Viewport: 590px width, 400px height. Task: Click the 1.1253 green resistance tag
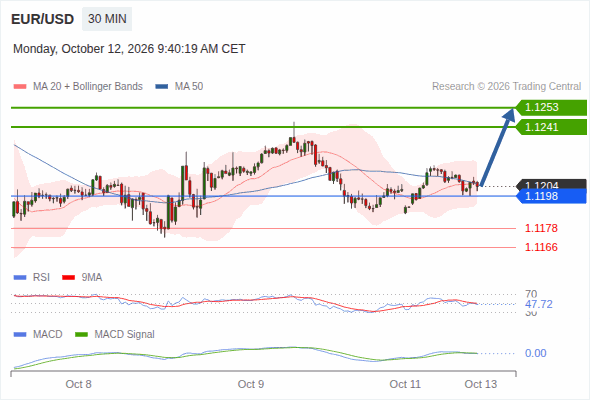pos(551,107)
